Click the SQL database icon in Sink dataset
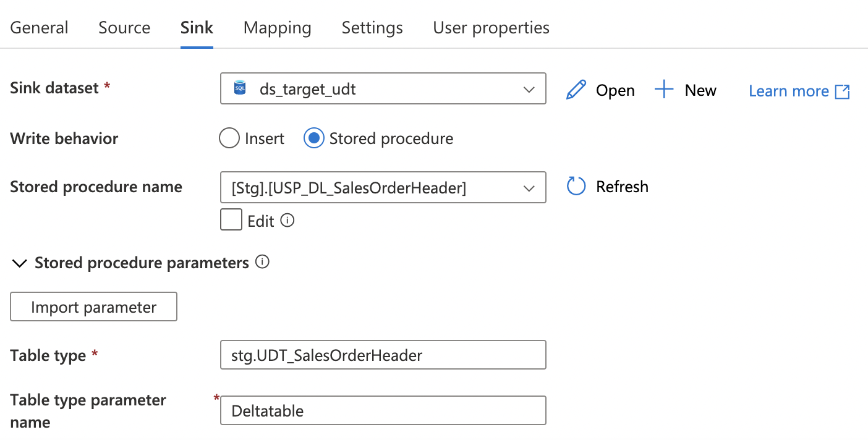This screenshot has width=868, height=440. click(240, 89)
